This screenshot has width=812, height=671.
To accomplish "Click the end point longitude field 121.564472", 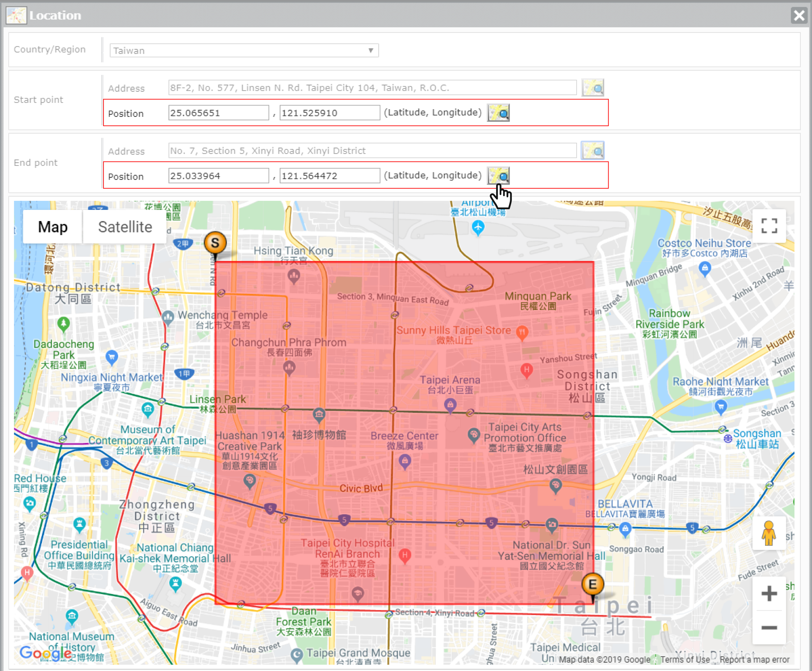I will 330,176.
